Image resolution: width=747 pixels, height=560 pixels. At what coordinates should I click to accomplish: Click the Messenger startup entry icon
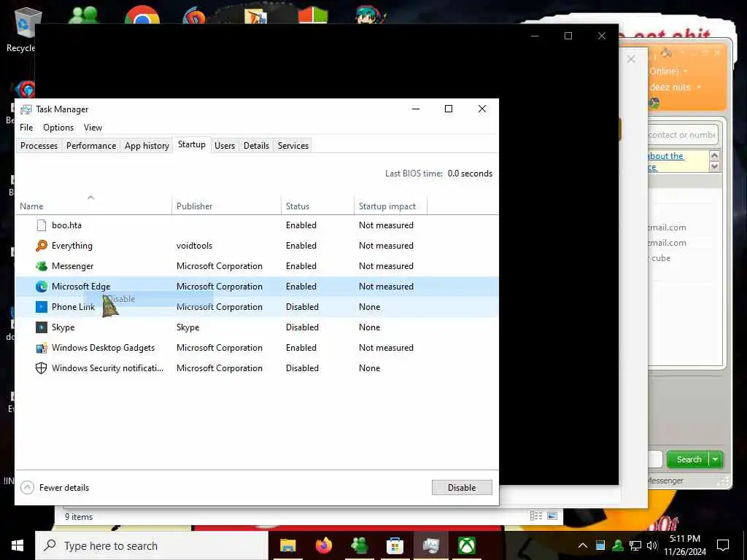point(42,266)
